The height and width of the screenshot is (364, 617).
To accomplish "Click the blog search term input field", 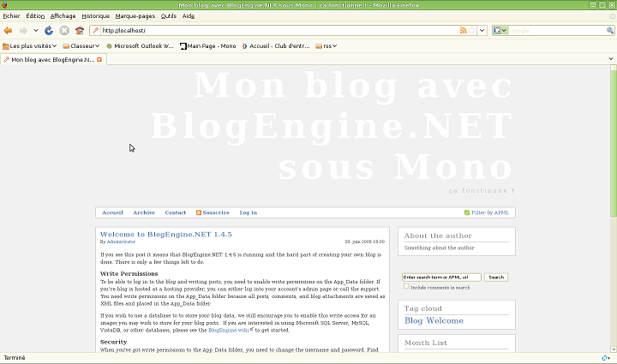I will (x=440, y=277).
